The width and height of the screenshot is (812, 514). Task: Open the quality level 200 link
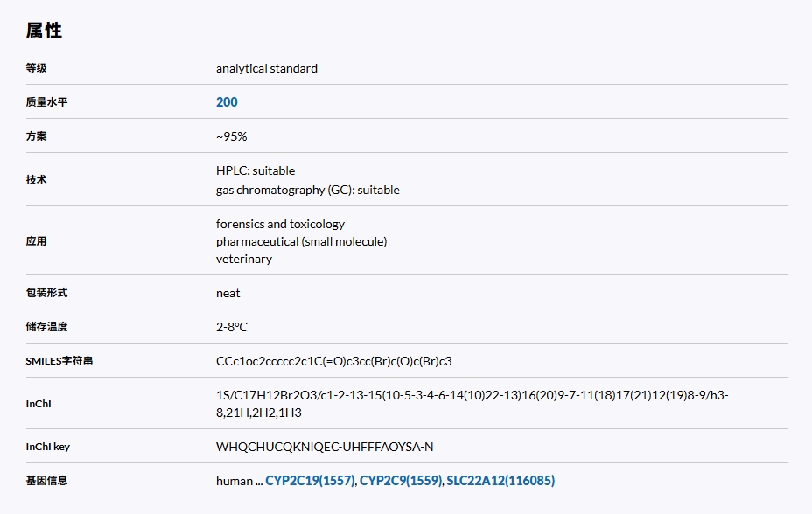coord(227,102)
